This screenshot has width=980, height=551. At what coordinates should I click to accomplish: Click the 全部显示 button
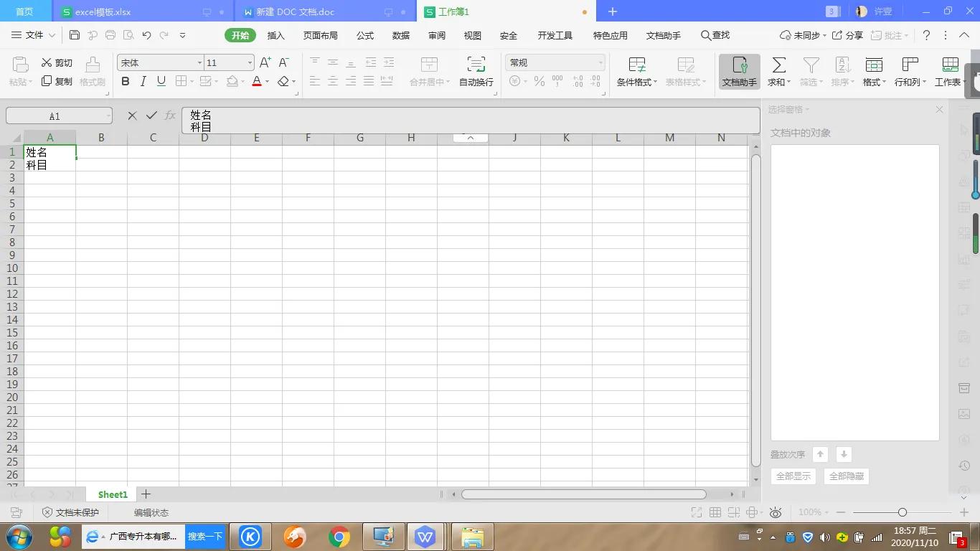(793, 476)
